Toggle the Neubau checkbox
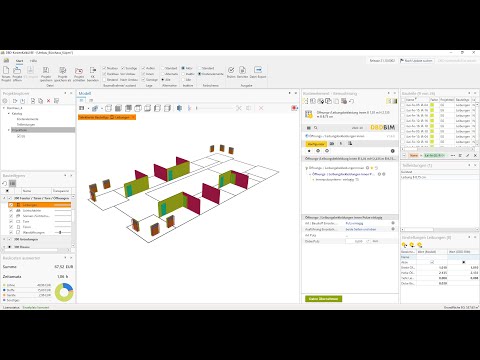 [104, 68]
